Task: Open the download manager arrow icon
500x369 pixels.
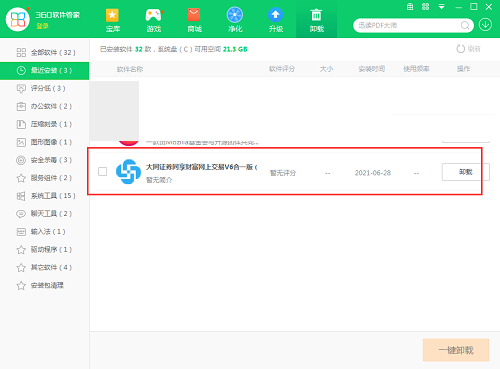Action: pos(485,25)
